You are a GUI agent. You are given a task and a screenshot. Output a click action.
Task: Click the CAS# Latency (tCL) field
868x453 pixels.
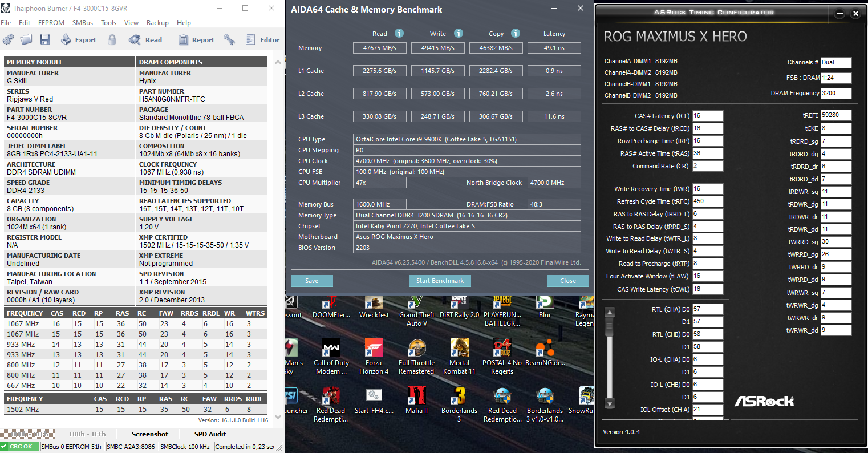click(708, 116)
